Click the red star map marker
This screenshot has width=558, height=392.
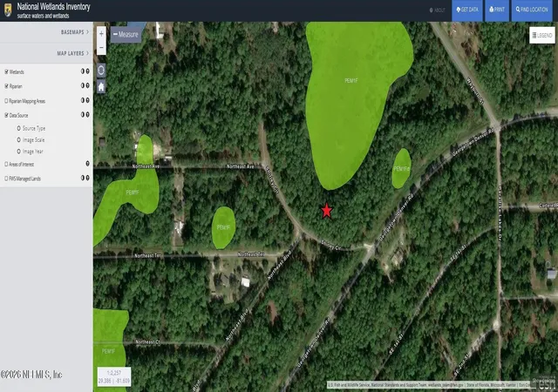pos(327,211)
